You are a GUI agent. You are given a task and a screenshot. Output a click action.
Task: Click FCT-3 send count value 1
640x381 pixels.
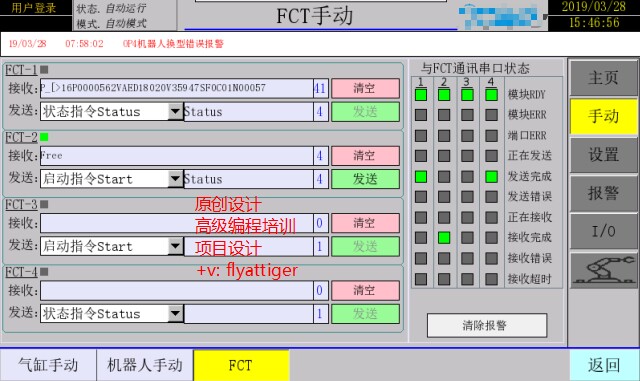click(x=320, y=246)
